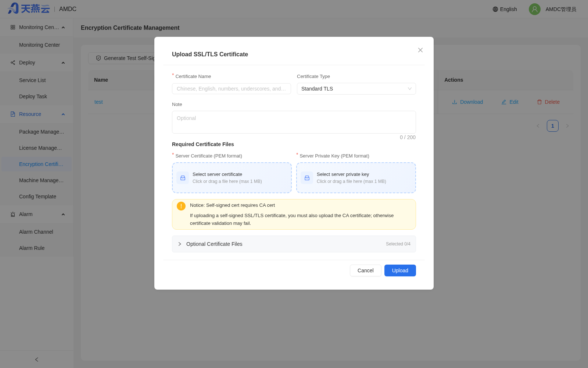Delete the test certificate
588x368 pixels.
[x=548, y=102]
